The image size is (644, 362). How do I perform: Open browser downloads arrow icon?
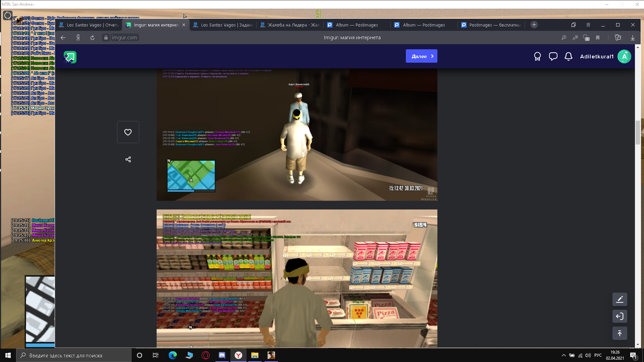point(633,38)
